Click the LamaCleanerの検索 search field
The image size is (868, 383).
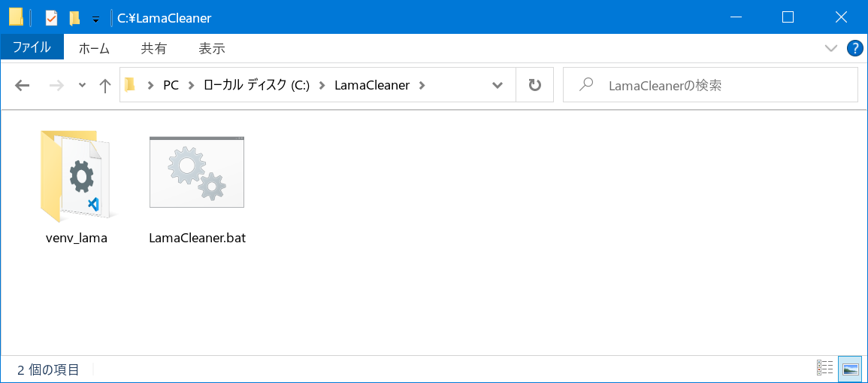click(710, 85)
